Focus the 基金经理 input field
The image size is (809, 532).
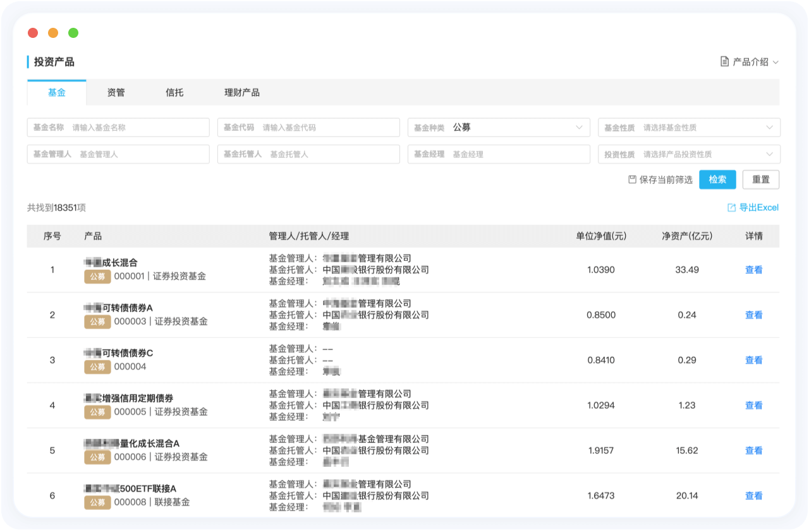[499, 154]
